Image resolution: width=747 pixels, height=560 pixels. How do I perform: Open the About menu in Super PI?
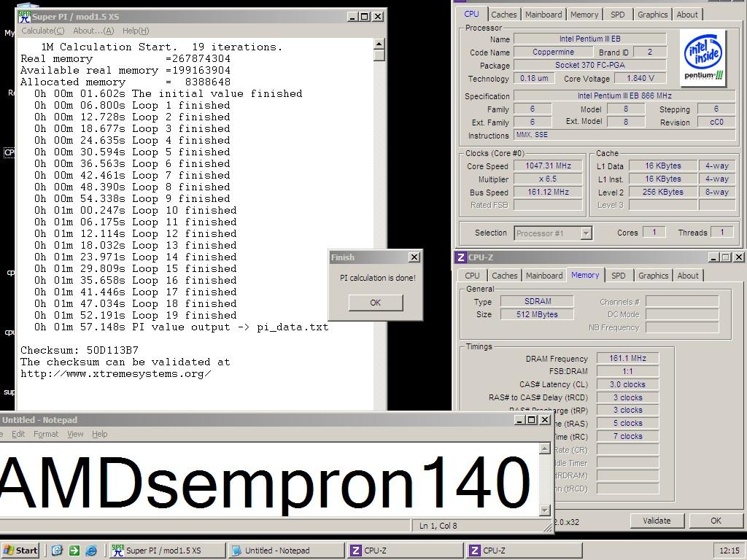(93, 31)
